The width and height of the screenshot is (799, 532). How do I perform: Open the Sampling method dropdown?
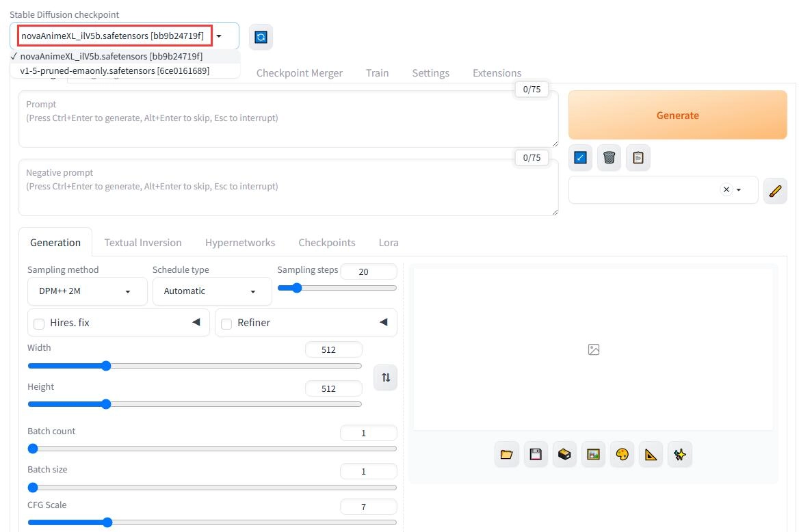click(87, 291)
